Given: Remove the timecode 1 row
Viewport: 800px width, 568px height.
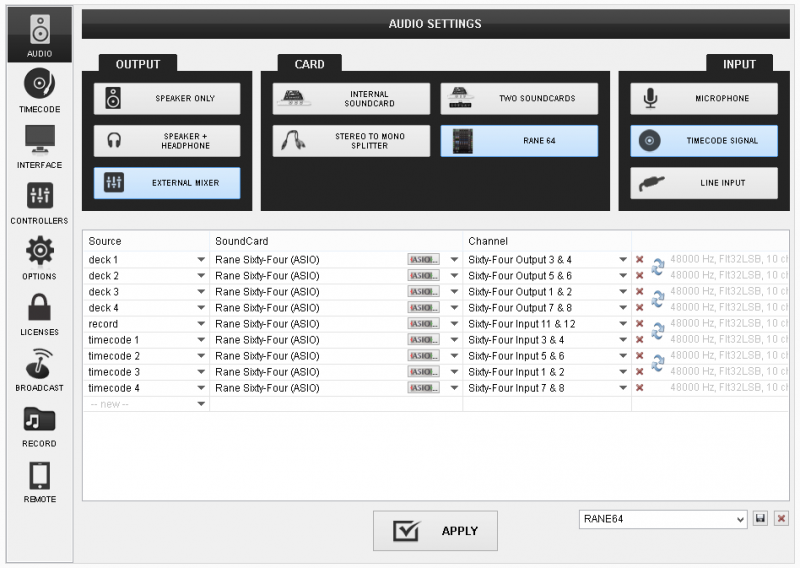Looking at the screenshot, I should coord(639,340).
